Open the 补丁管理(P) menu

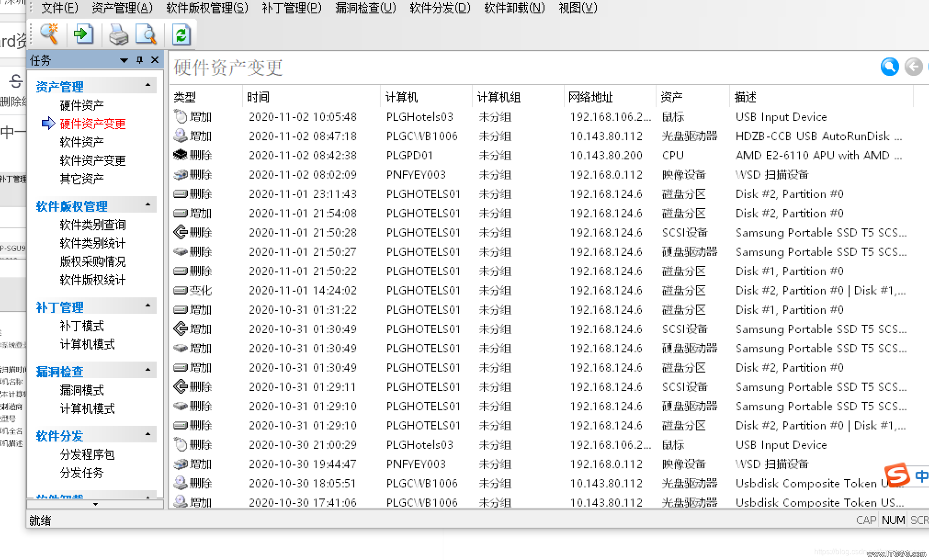292,8
